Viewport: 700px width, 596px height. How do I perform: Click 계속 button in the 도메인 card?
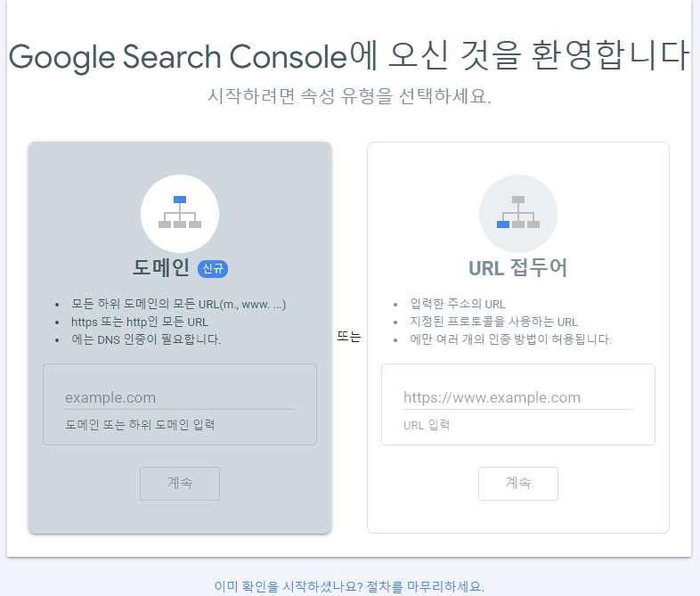[180, 484]
